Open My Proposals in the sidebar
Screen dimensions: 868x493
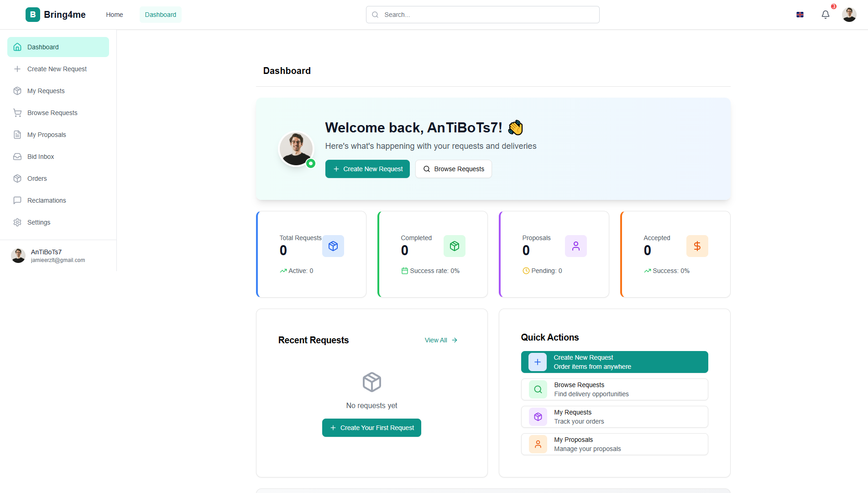pos(58,135)
